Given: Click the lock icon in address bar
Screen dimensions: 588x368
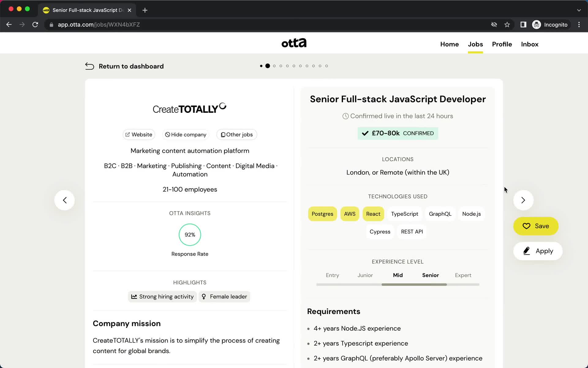Looking at the screenshot, I should click(x=51, y=25).
